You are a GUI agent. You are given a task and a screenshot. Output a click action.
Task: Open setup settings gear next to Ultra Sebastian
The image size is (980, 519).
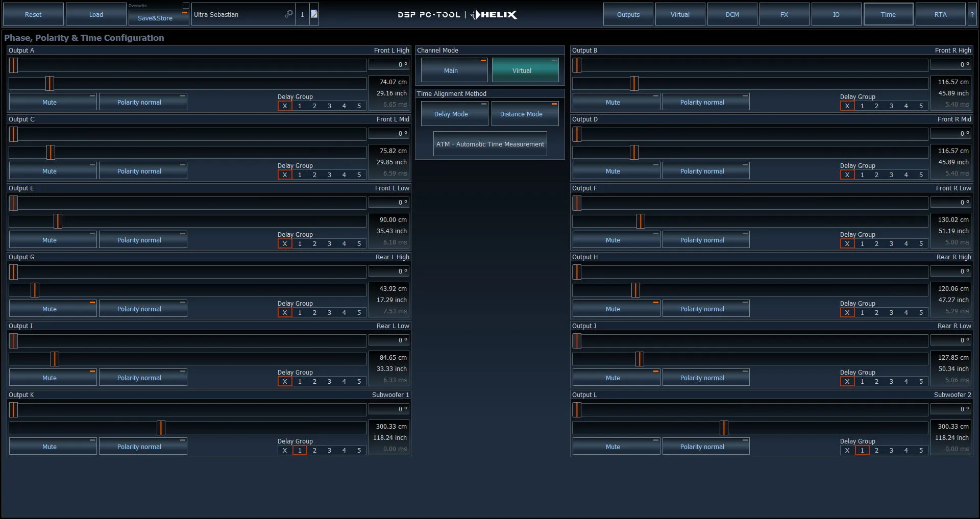[x=289, y=14]
